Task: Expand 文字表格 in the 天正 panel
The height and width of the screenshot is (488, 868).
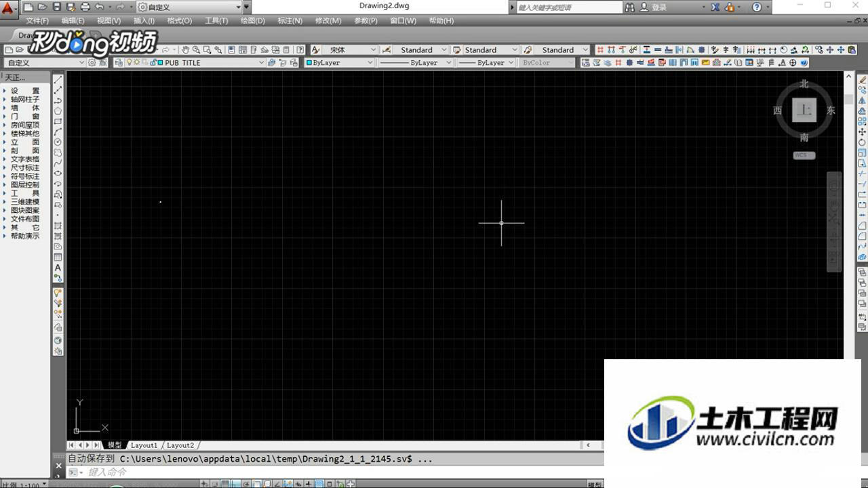Action: [x=22, y=159]
